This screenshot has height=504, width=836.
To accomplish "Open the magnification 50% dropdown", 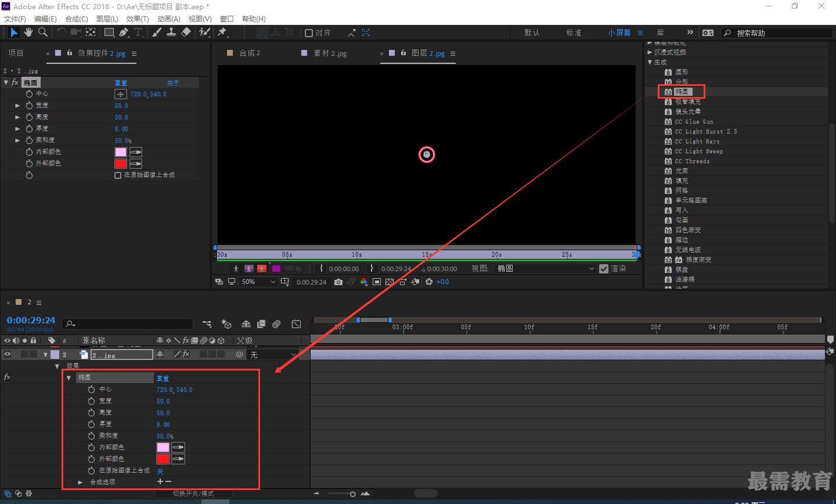I will click(258, 282).
